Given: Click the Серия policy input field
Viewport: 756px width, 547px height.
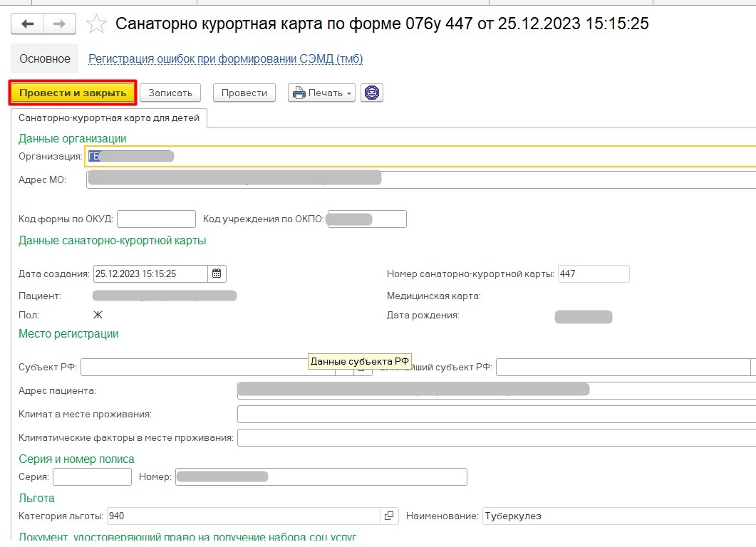Looking at the screenshot, I should click(92, 476).
